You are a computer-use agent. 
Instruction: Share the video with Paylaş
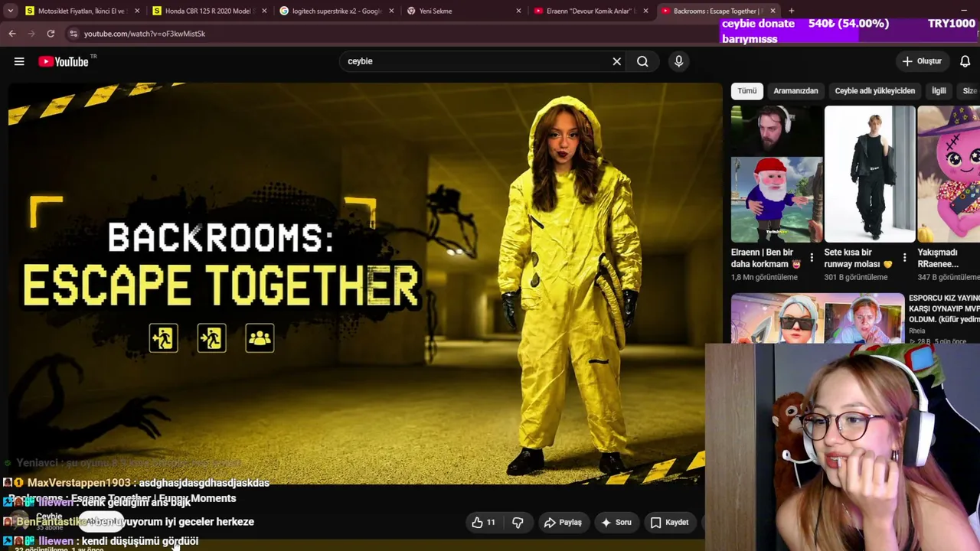point(563,523)
